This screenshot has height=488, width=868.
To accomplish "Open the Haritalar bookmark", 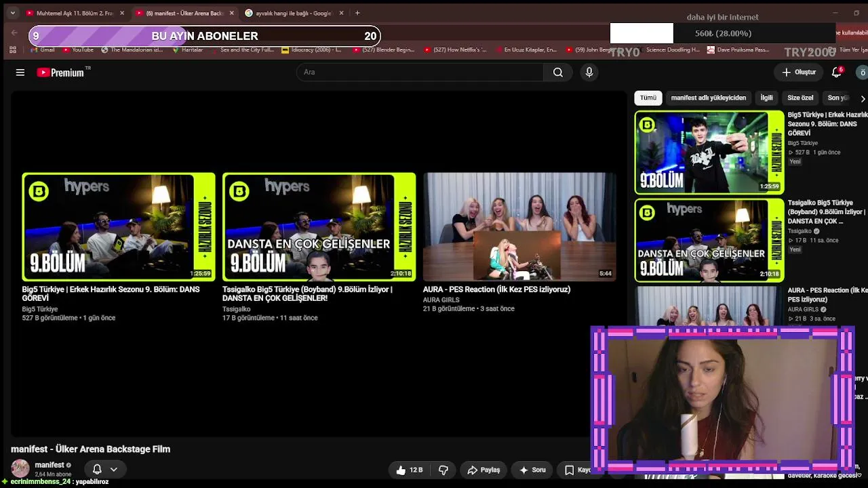I will click(x=188, y=49).
